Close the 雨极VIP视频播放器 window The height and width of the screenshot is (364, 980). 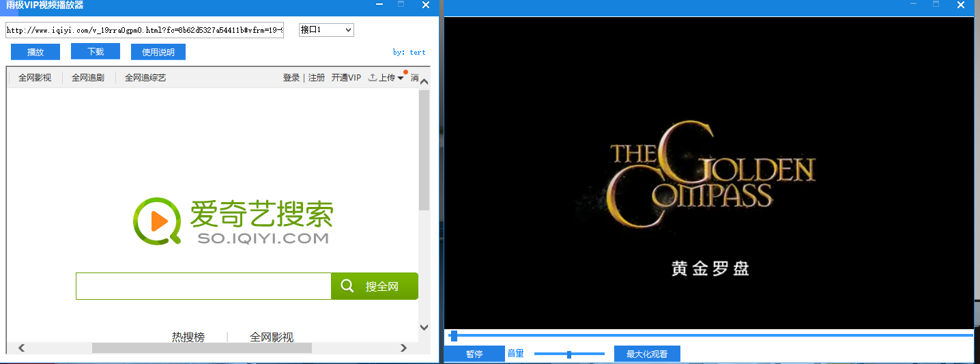coord(426,5)
